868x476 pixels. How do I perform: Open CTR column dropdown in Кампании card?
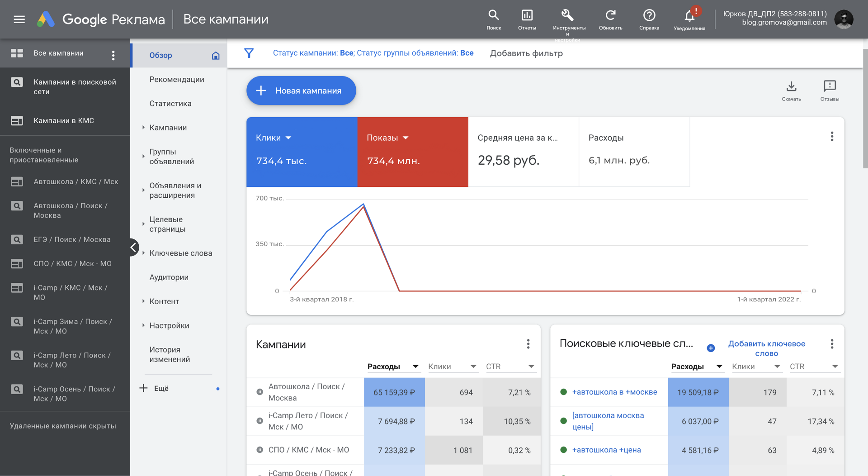(531, 367)
